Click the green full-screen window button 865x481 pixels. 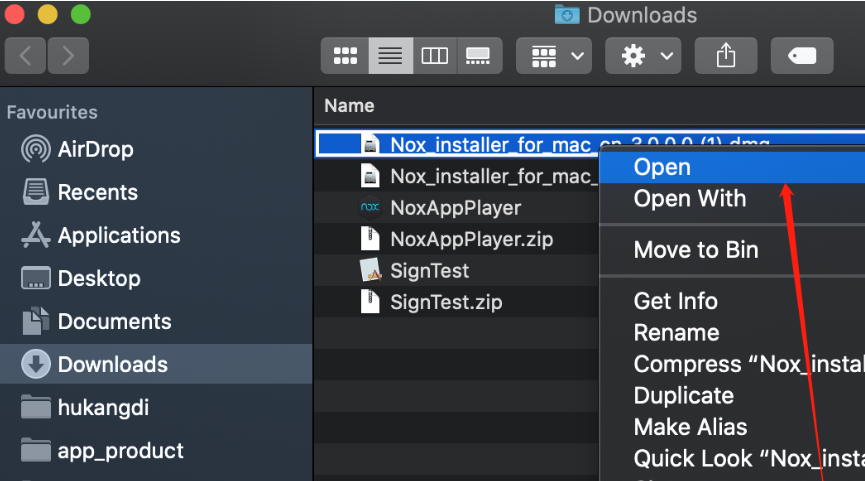(81, 14)
